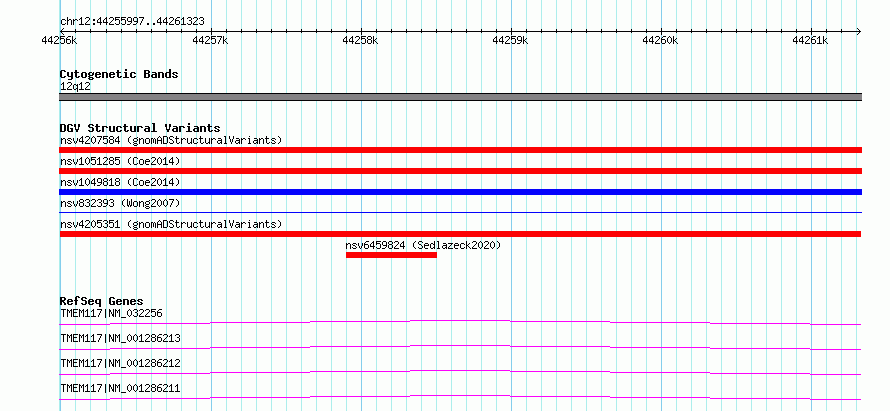Select the Cytogenetic Bands track title
This screenshot has height=411, width=890.
coord(119,74)
